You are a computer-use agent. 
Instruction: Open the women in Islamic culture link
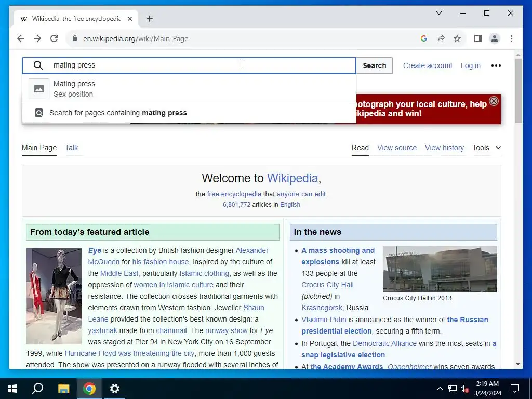pyautogui.click(x=174, y=285)
